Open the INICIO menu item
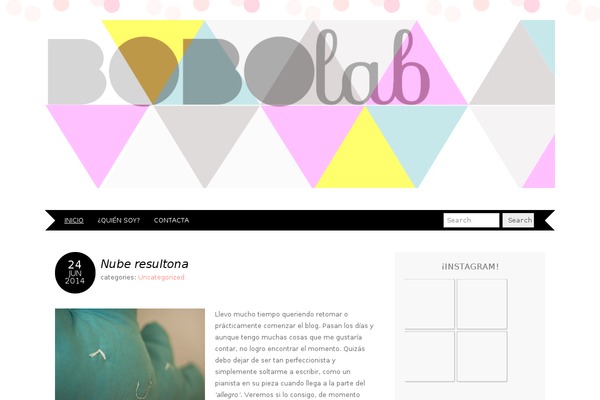Screen dimensions: 600x400 click(x=74, y=220)
